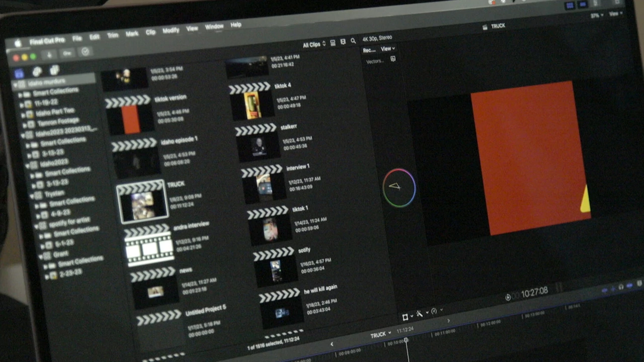Screen dimensions: 644x362
Task: Toggle list or filmstrip view icon
Action: [343, 42]
